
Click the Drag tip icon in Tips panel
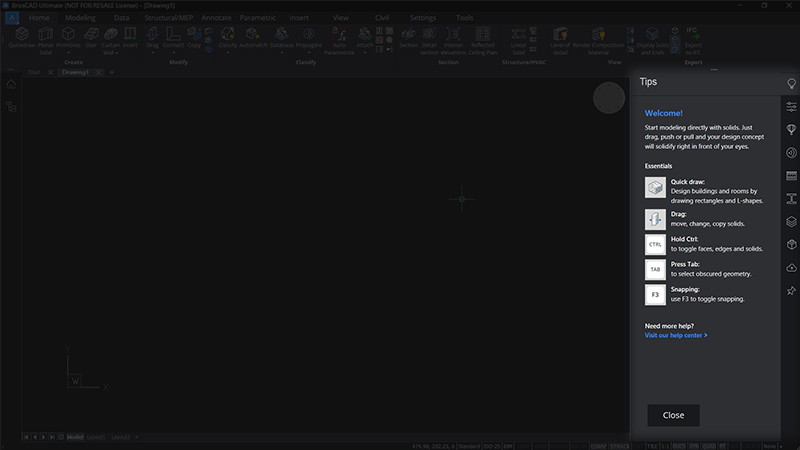coord(655,219)
